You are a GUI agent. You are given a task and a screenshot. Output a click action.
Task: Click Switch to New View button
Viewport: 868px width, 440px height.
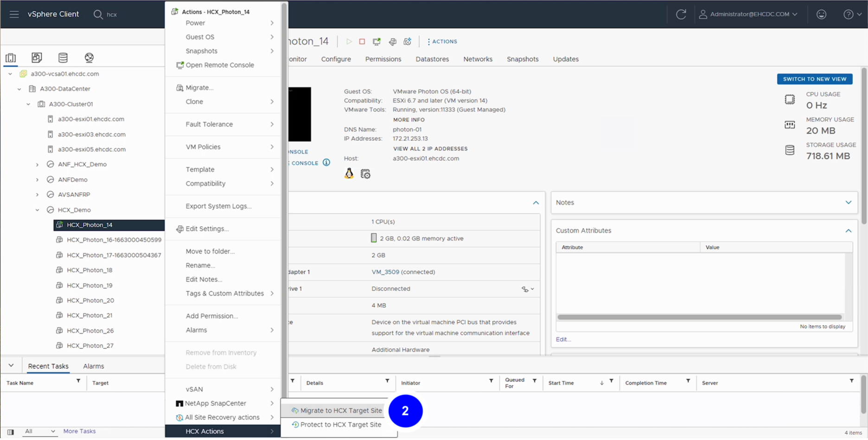(814, 79)
